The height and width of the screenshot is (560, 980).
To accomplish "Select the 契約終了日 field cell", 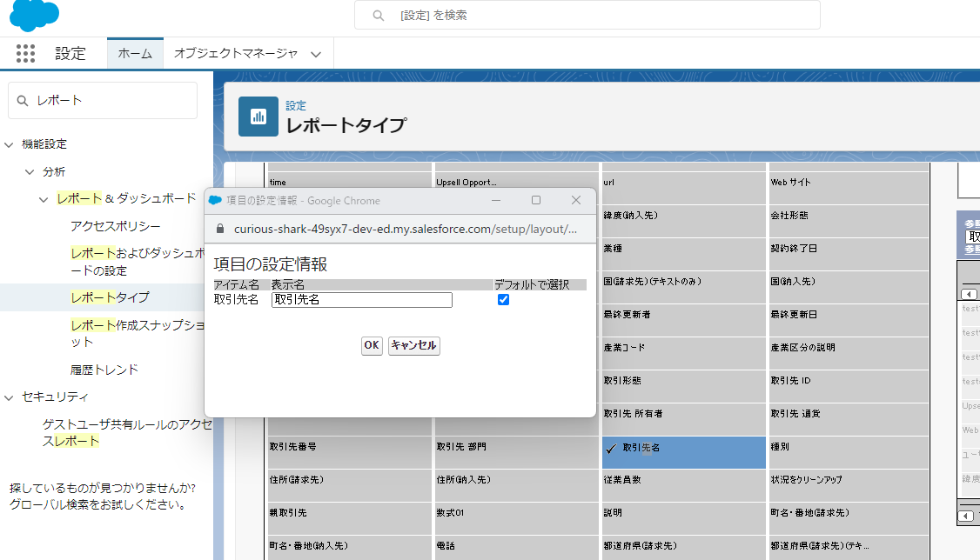I will tap(848, 253).
